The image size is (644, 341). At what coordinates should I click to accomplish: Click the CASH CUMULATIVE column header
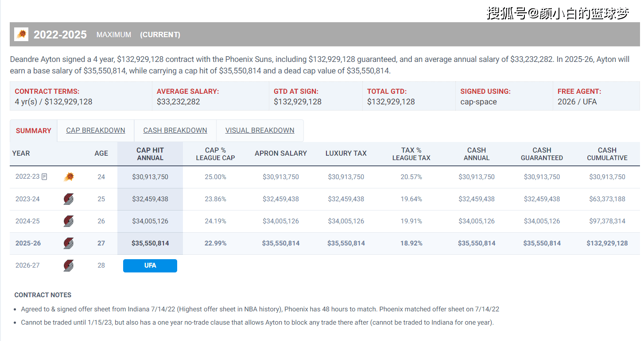click(x=607, y=154)
